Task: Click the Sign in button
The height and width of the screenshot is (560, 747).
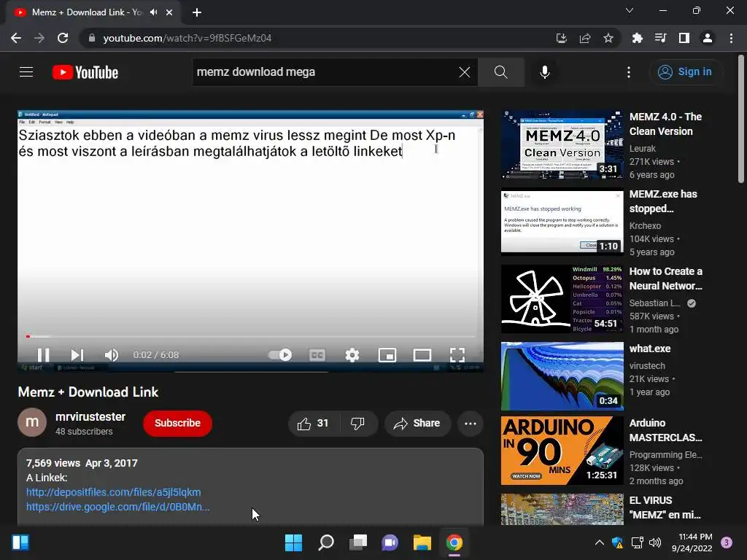Action: pyautogui.click(x=685, y=72)
